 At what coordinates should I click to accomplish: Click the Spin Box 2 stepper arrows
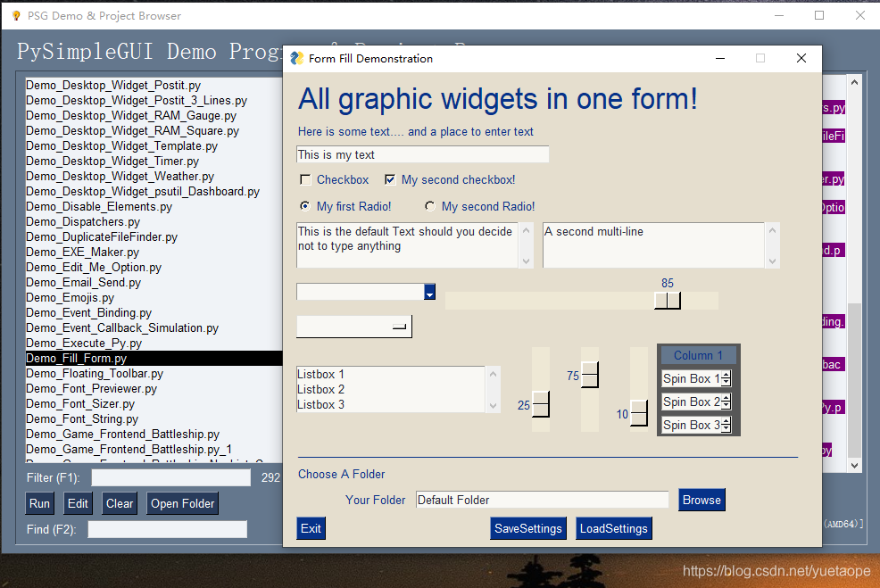pos(726,402)
